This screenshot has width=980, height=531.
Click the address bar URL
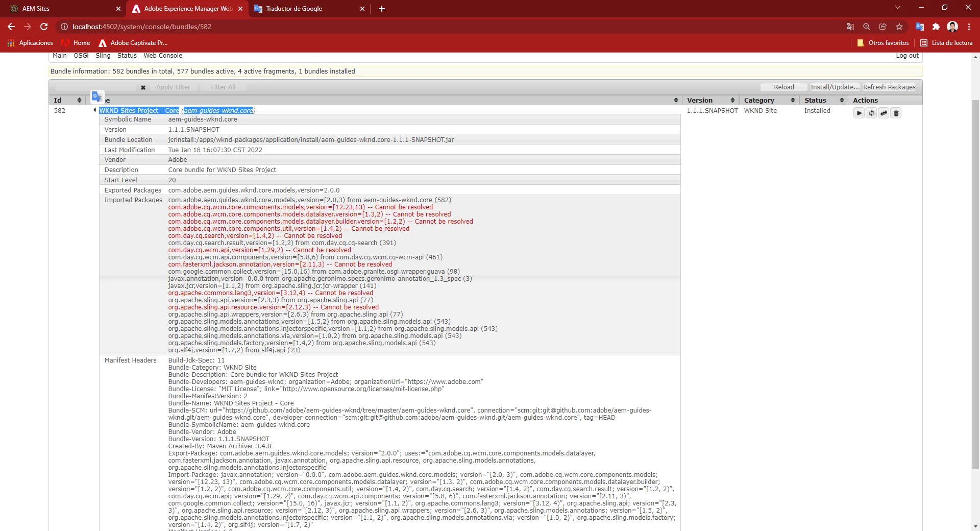(x=142, y=27)
